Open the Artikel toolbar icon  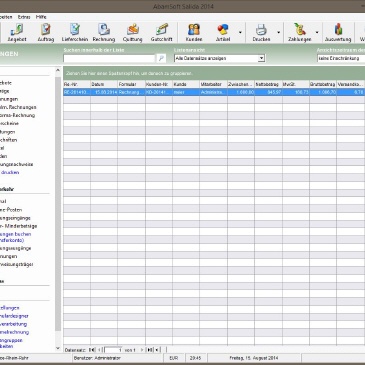point(223,33)
